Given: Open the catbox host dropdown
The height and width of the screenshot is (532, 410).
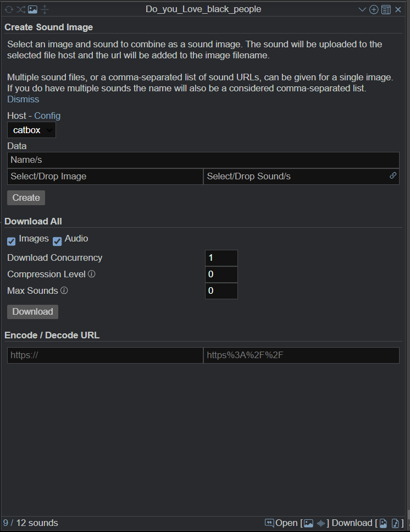Looking at the screenshot, I should coord(31,130).
